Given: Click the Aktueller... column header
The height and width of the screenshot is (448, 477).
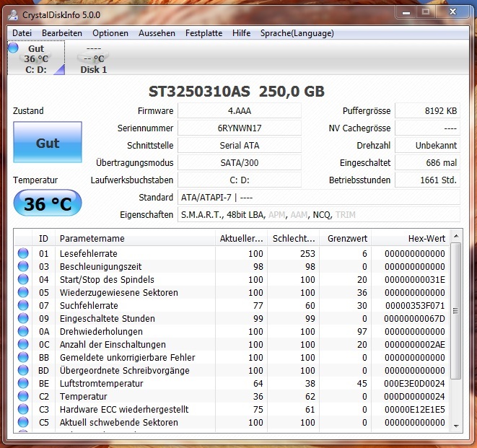Looking at the screenshot, I should (x=241, y=239).
